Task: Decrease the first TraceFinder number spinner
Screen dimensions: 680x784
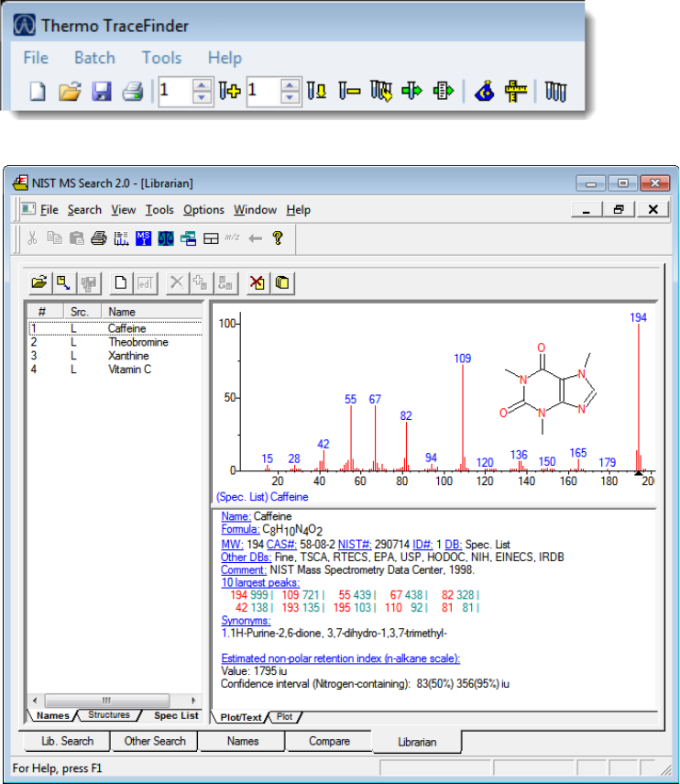Action: [202, 97]
